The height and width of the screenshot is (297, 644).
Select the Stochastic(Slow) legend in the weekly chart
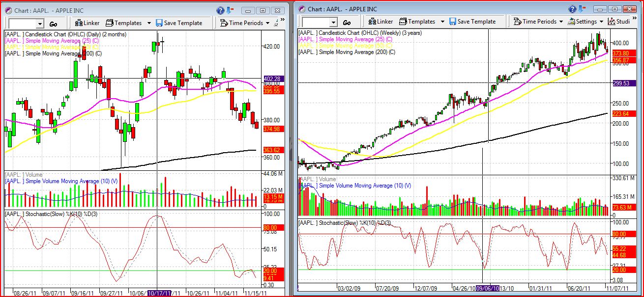345,223
